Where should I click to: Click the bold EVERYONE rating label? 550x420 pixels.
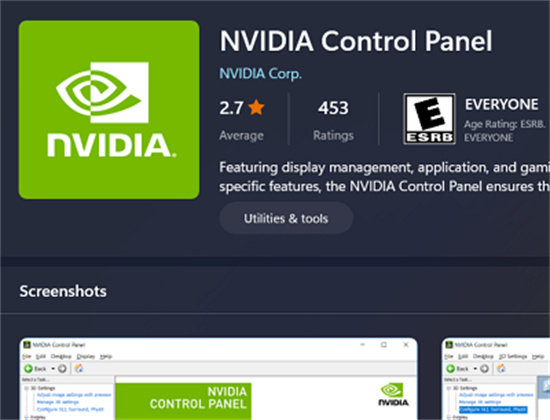[x=502, y=104]
